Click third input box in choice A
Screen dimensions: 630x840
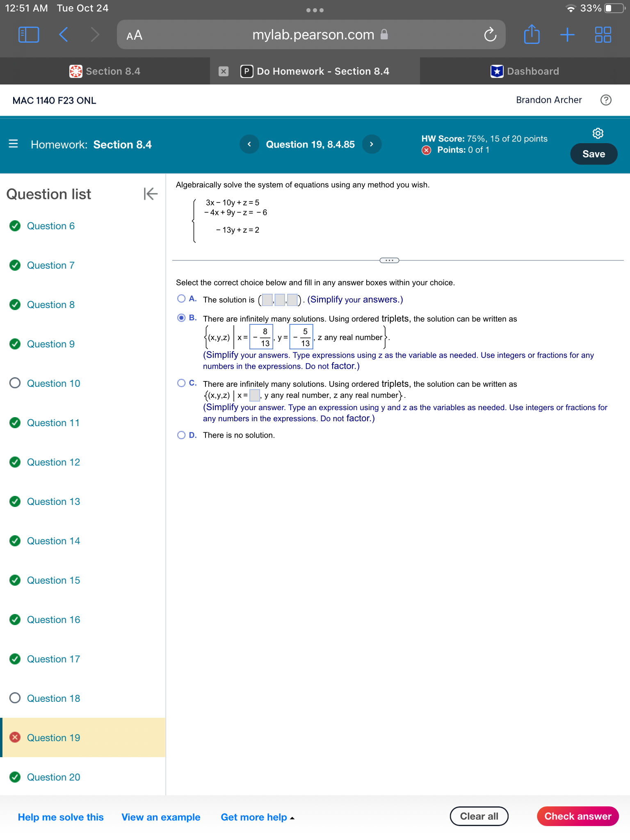tap(292, 300)
